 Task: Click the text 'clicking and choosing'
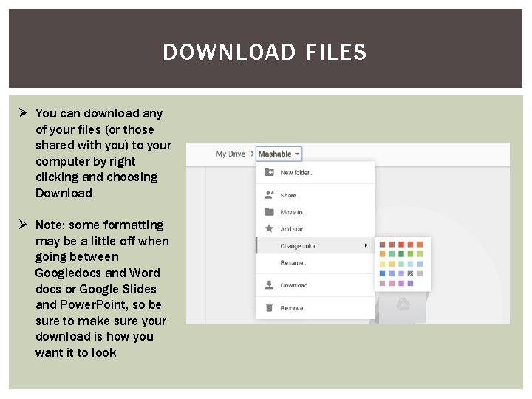point(96,177)
